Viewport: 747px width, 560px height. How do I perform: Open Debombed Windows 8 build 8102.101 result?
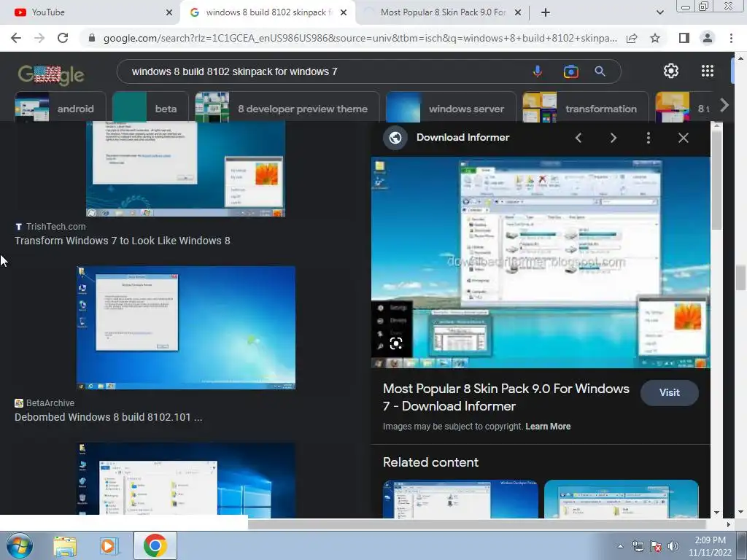click(108, 417)
